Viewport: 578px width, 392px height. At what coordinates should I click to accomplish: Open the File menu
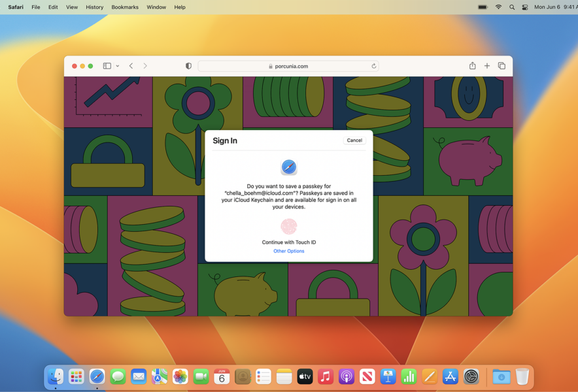coord(36,7)
